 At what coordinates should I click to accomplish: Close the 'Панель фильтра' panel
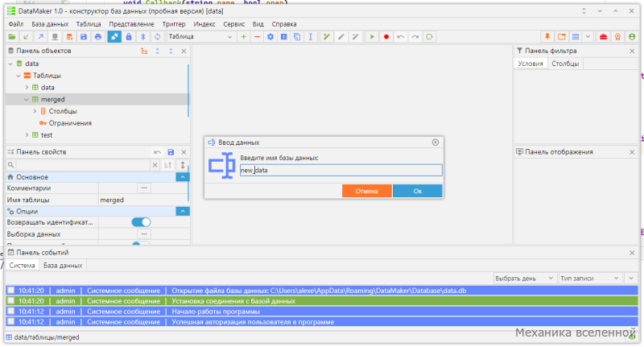click(x=632, y=52)
